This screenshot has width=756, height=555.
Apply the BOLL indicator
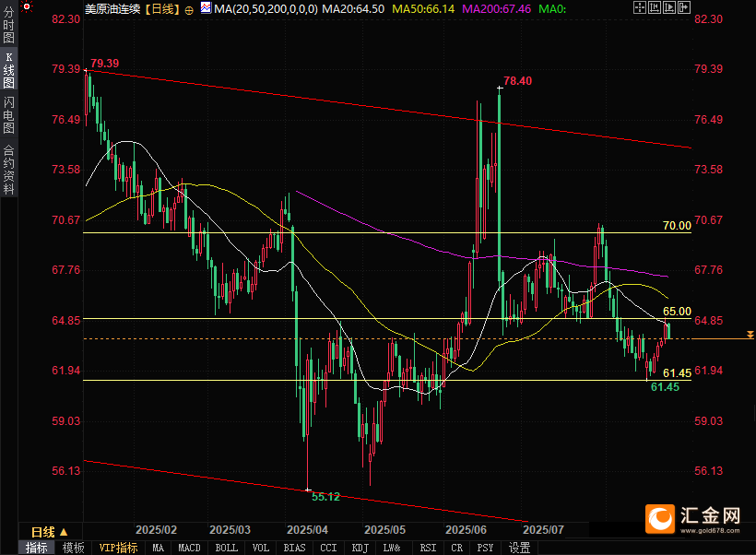(226, 548)
